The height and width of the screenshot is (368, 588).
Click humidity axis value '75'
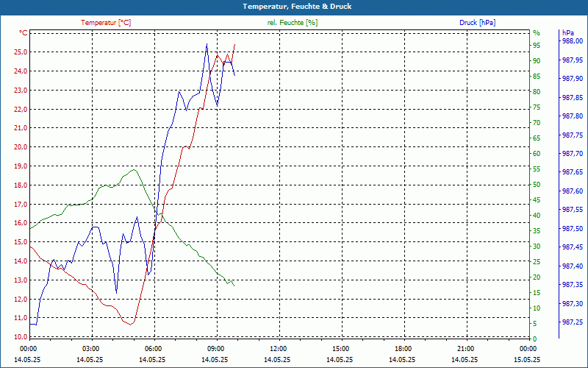pyautogui.click(x=537, y=107)
